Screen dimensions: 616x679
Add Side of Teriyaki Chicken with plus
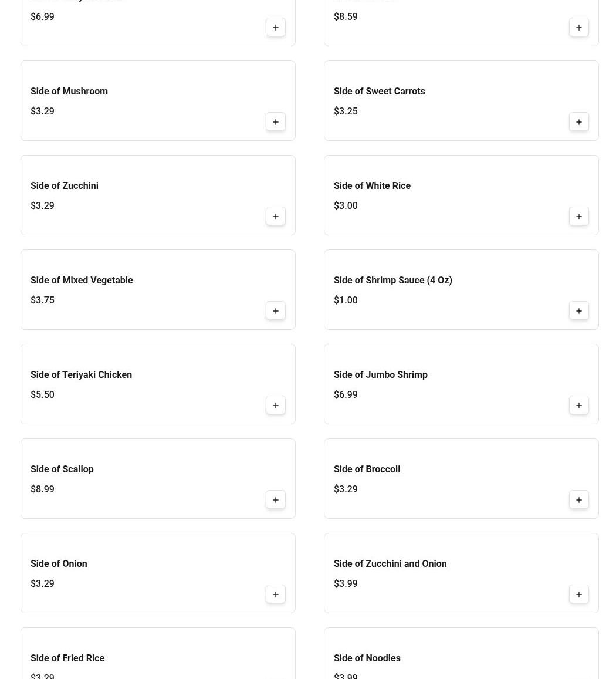point(275,406)
